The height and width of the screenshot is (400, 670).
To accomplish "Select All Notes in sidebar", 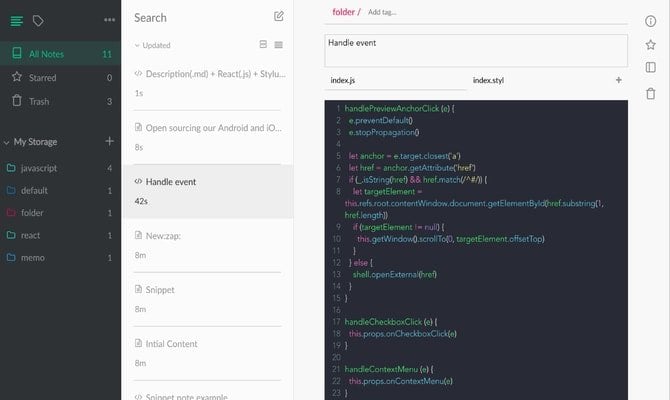I will [x=60, y=54].
